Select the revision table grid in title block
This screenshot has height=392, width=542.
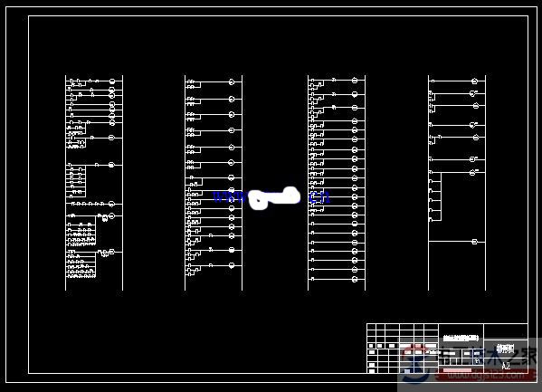tap(403, 349)
